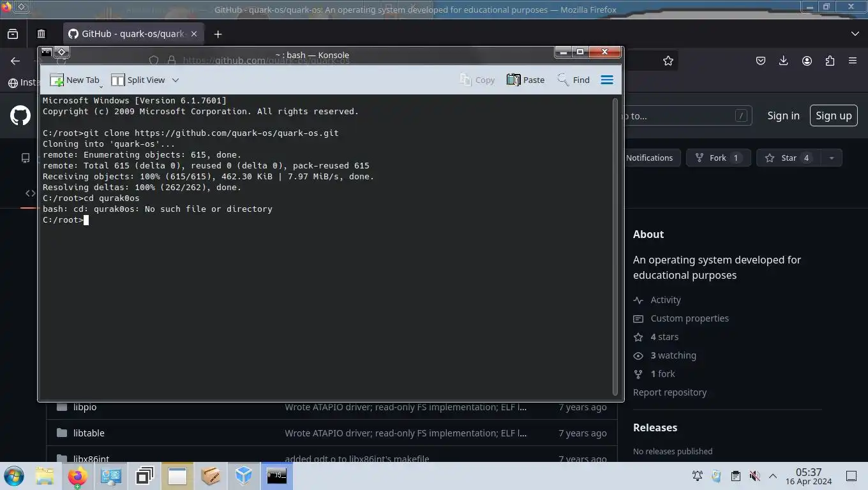Viewport: 868px width, 490px height.
Task: Click the GitHub Octocat logo
Action: (x=20, y=115)
